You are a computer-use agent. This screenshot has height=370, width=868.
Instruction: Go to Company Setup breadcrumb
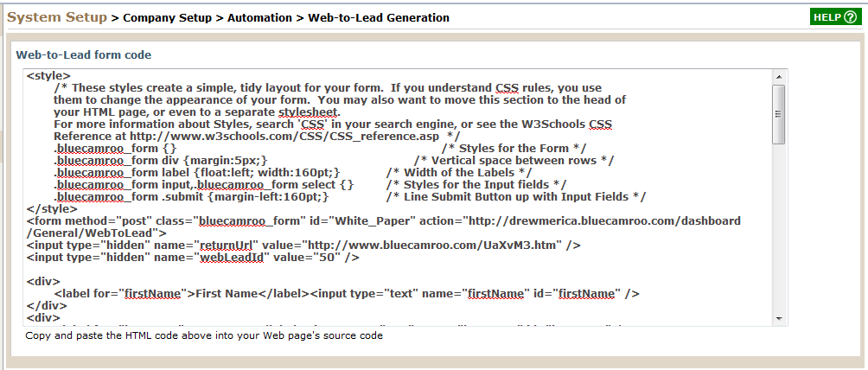167,18
